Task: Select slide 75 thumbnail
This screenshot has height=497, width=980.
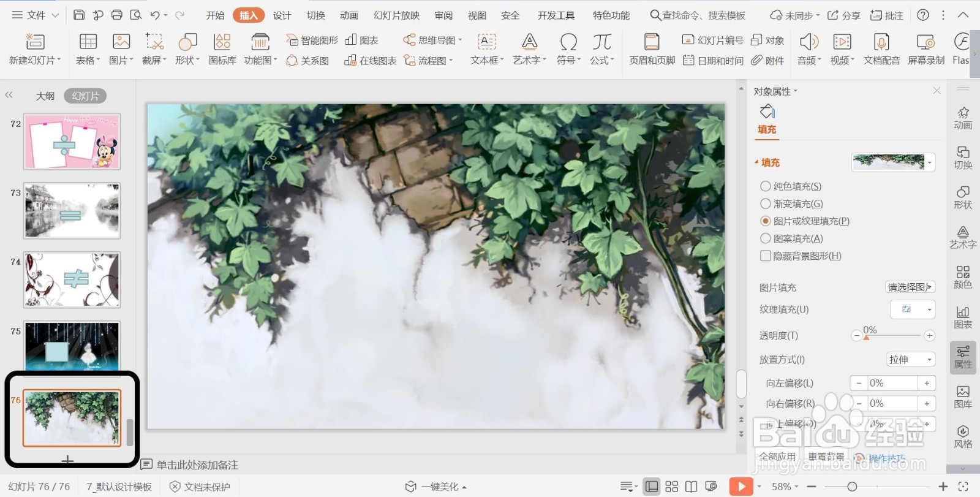Action: 72,346
